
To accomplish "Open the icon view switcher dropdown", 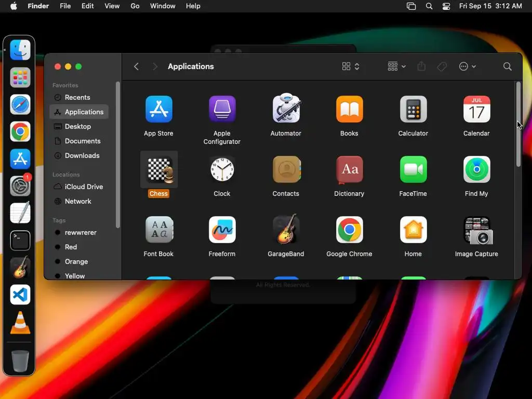I will click(351, 66).
